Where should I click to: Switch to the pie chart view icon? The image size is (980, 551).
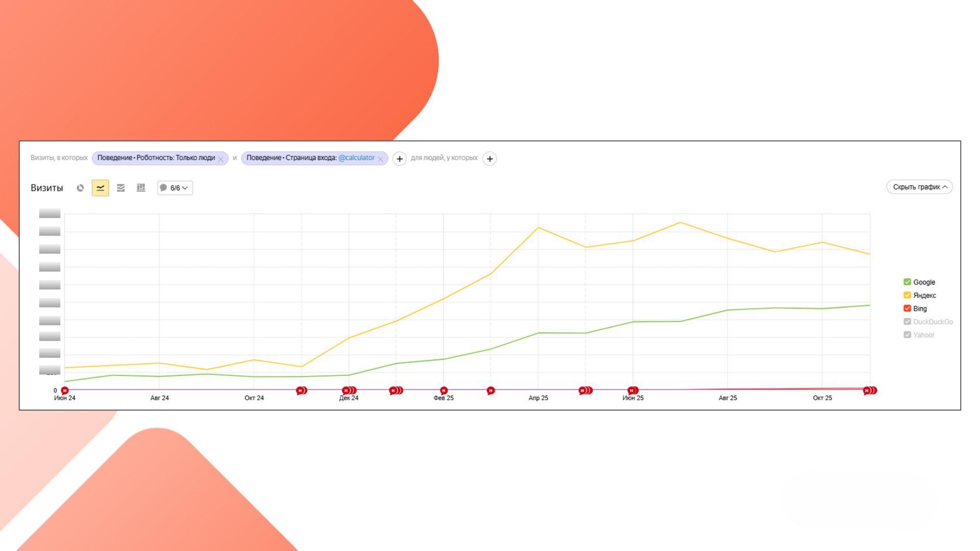80,188
